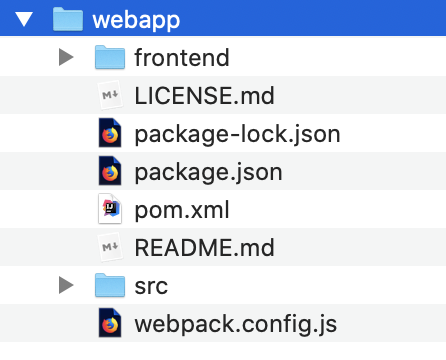
Task: Click the package.json Firefox file icon
Action: pos(110,171)
